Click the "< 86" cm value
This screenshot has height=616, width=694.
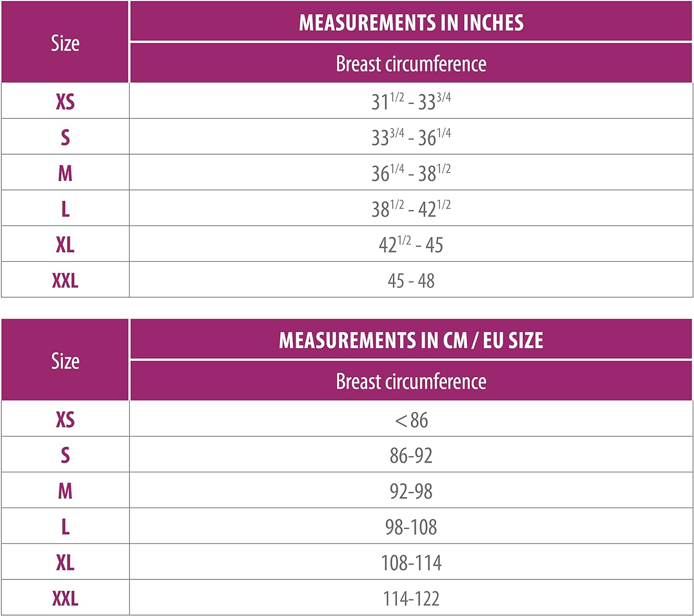coord(411,419)
